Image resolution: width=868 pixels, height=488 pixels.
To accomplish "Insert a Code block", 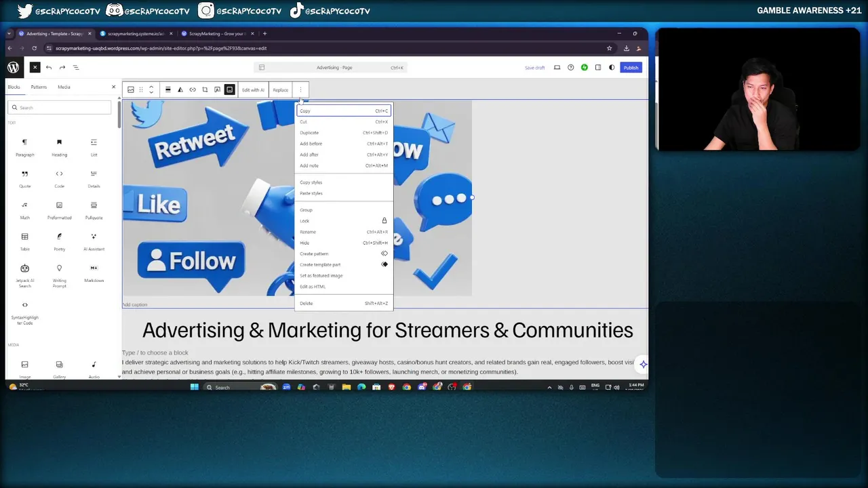I will 59,179.
